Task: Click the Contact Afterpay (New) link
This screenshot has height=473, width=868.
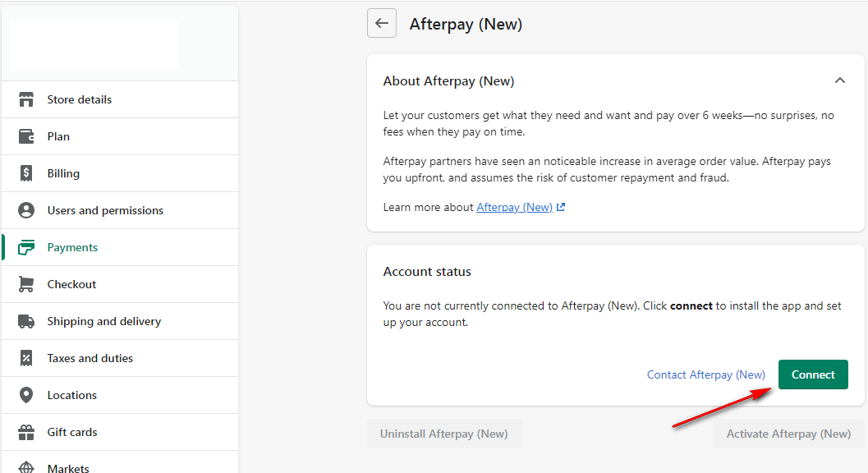Action: point(705,375)
